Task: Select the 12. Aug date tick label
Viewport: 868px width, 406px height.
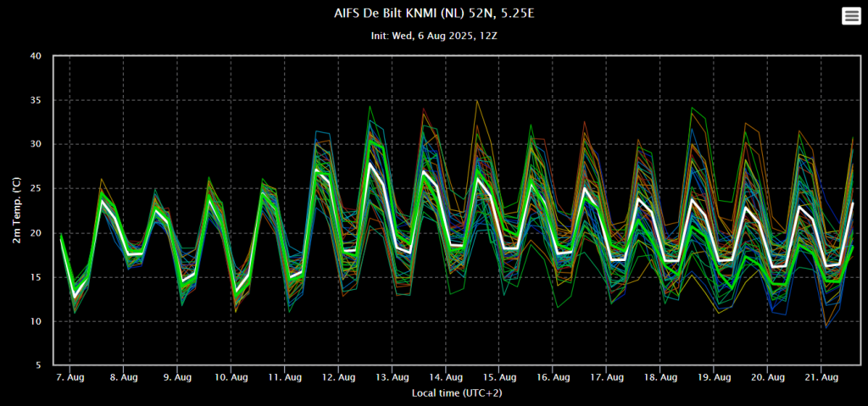Action: (x=338, y=377)
